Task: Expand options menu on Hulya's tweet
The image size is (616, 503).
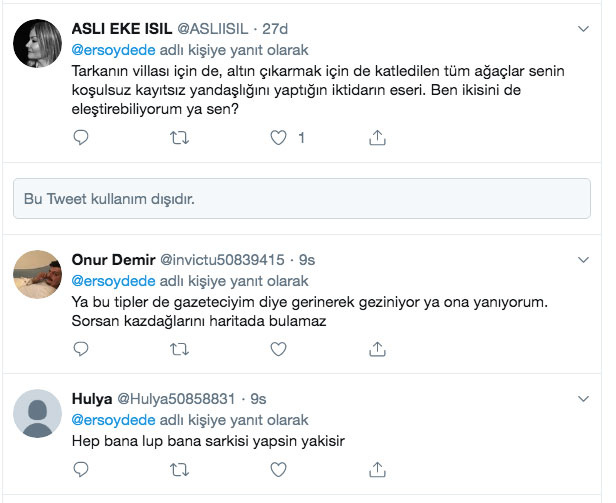Action: (x=585, y=399)
